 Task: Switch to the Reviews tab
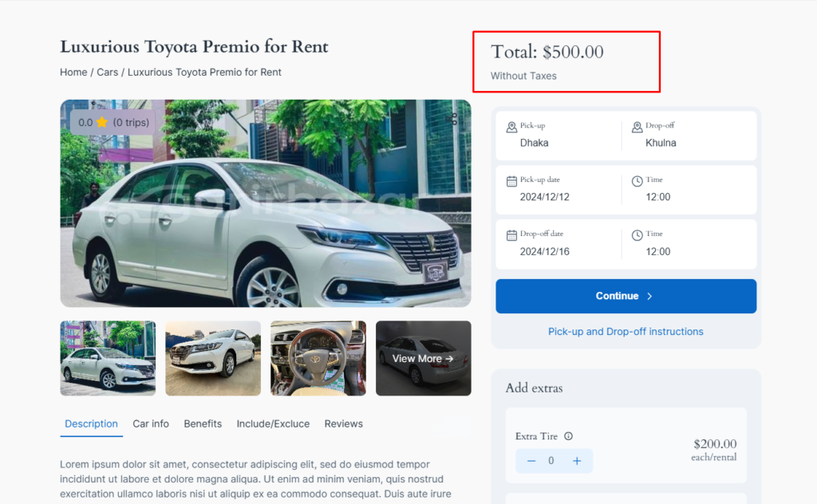tap(343, 423)
